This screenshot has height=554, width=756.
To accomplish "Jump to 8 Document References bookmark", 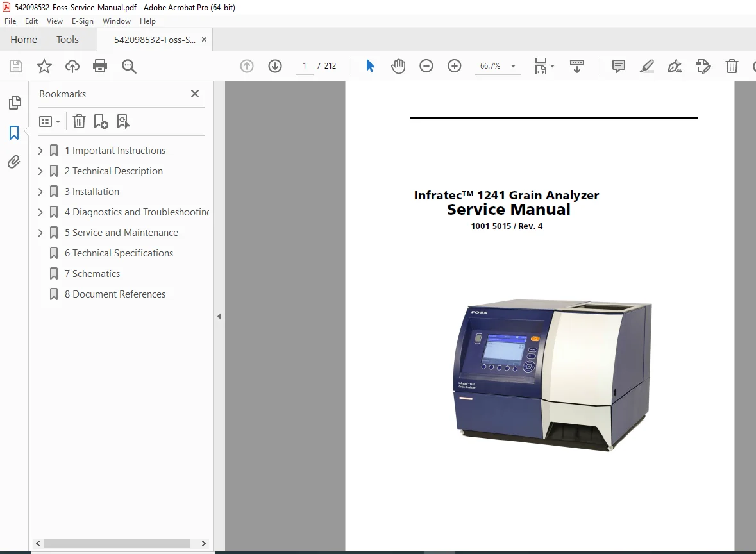I will [x=115, y=294].
